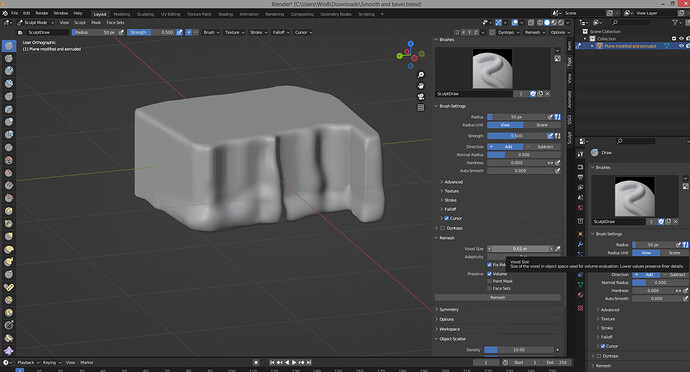Toggle Cursor checkbox in sidebar panel
690x372 pixels.
click(447, 218)
